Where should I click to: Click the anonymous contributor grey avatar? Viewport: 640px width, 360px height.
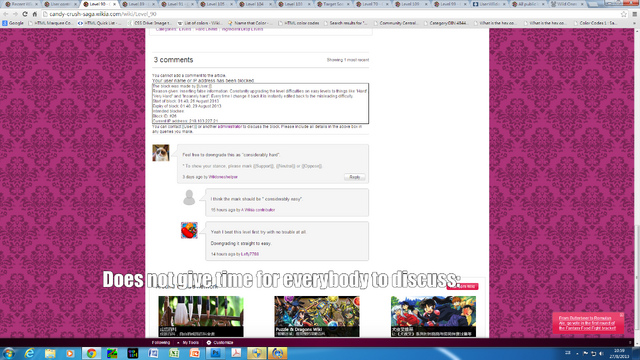[x=189, y=198]
